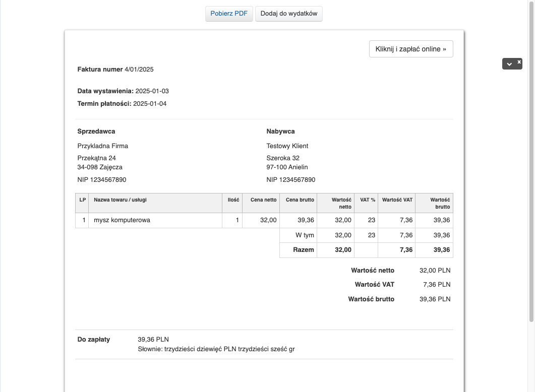
Task: Click the buyer NIP 1234567890
Action: 291,180
